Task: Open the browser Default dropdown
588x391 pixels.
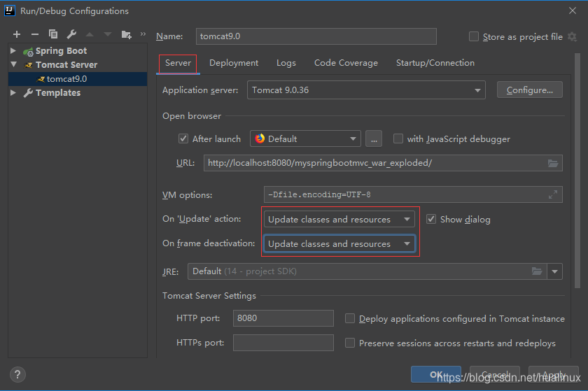Action: coord(305,138)
